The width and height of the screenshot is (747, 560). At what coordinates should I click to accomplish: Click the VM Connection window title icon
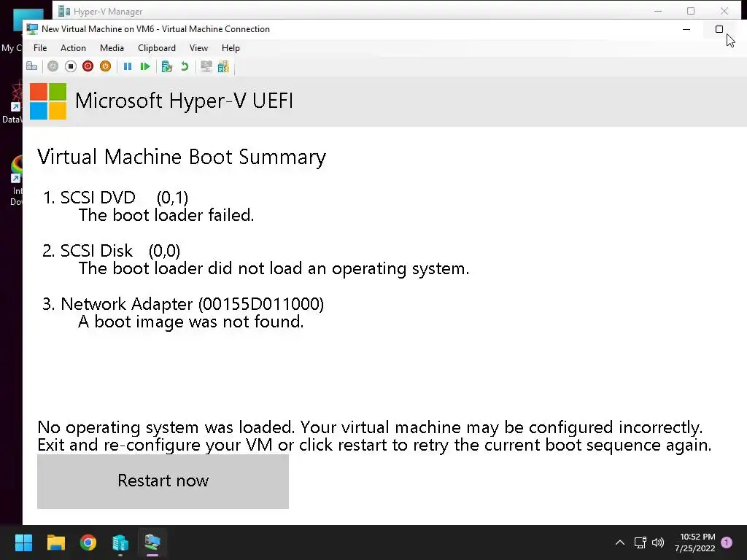(x=32, y=29)
